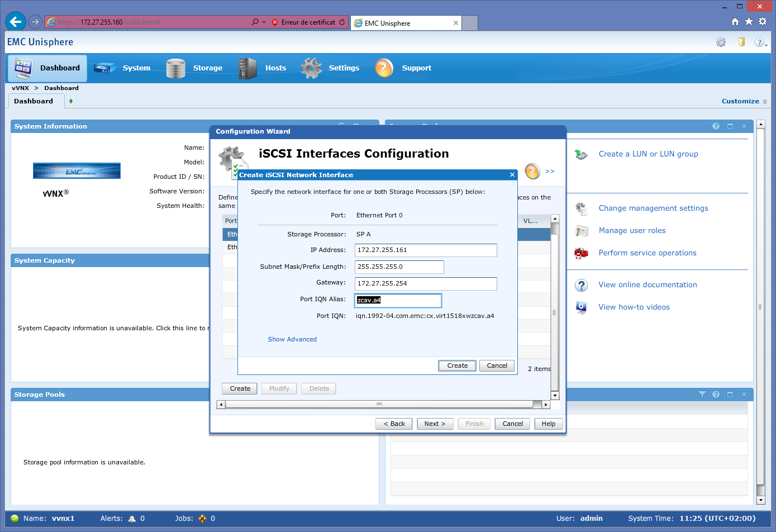776x532 pixels.
Task: Click the Jobs icon in the status bar
Action: 202,519
